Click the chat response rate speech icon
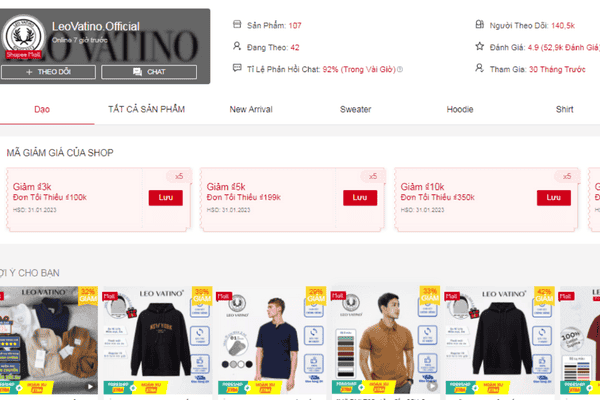Viewport: 600px width, 400px height. coord(237,68)
